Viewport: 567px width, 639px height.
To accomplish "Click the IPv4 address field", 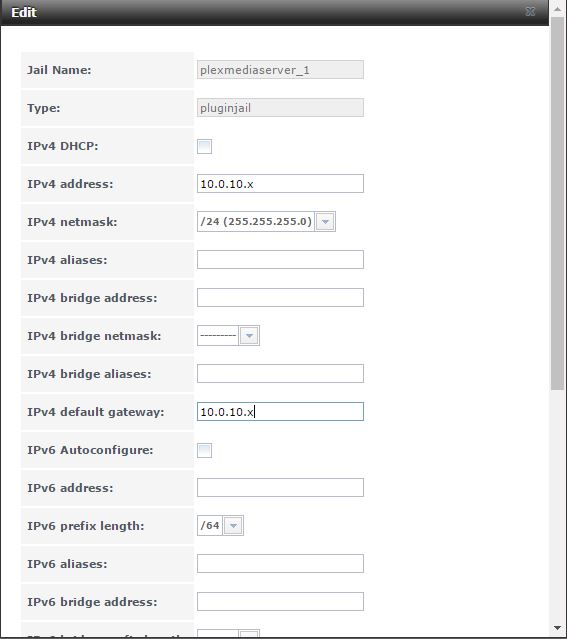I will point(280,184).
